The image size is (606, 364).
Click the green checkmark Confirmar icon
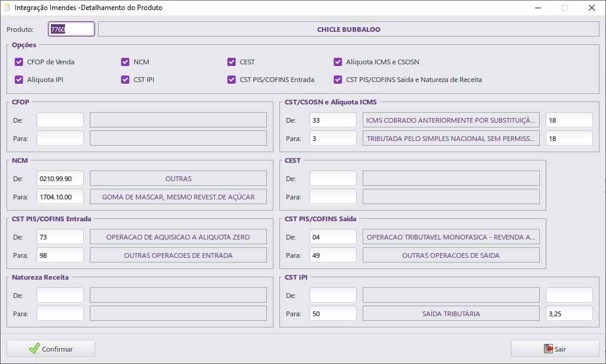[34, 349]
